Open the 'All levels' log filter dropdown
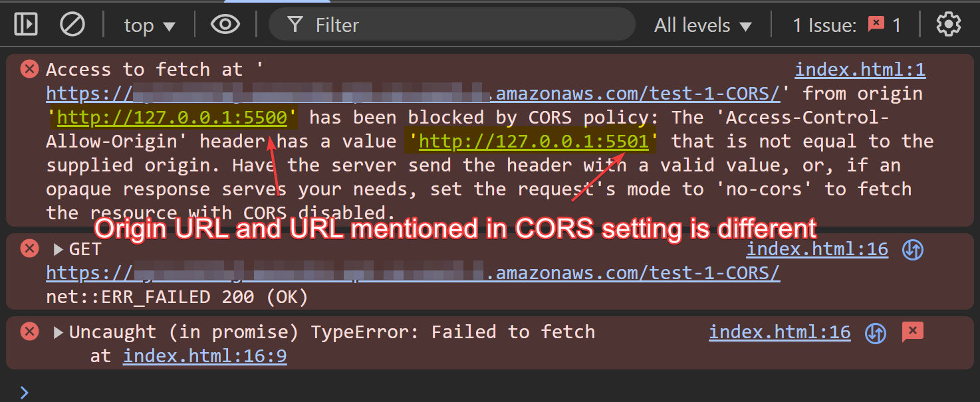The width and height of the screenshot is (980, 402). 703,25
